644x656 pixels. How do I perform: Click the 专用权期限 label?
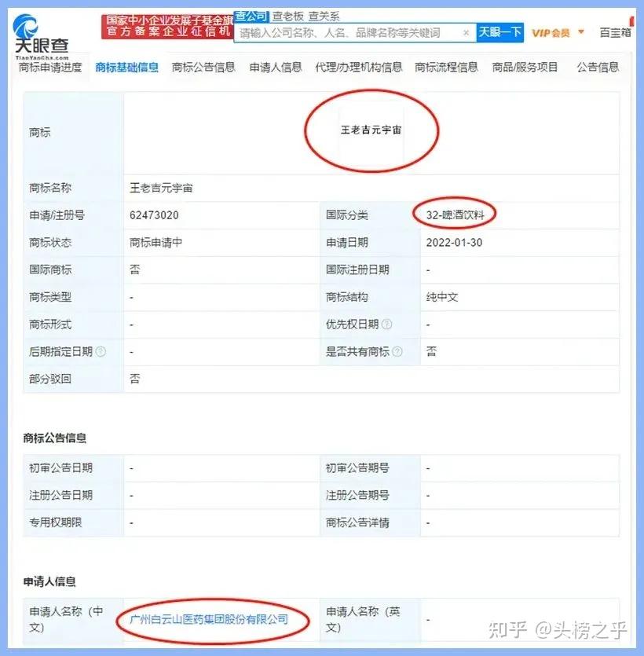(x=55, y=522)
